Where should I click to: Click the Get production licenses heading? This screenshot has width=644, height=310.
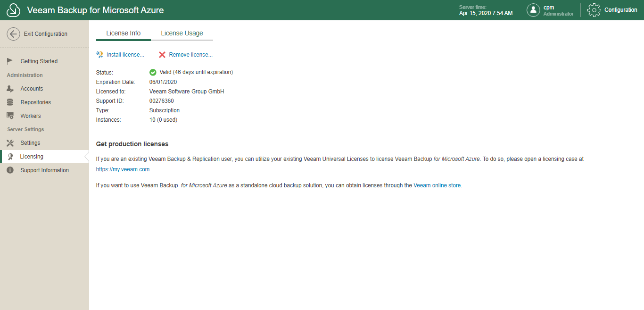[132, 144]
